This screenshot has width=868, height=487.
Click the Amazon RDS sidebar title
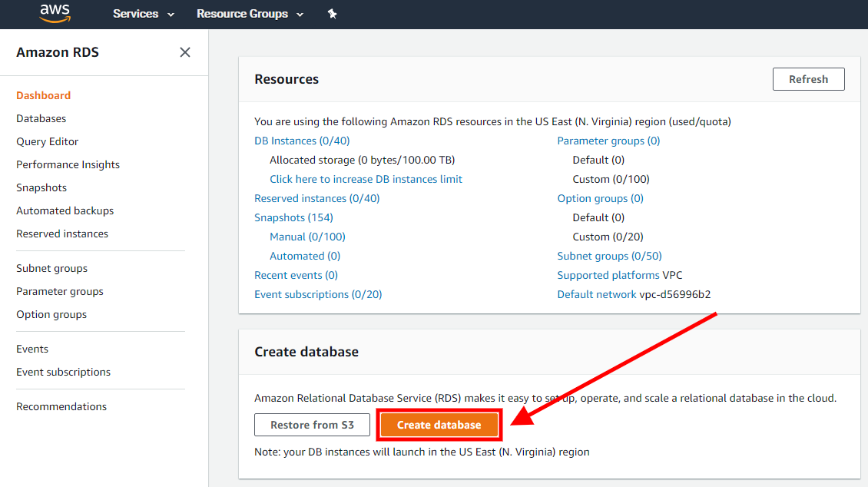click(x=58, y=52)
